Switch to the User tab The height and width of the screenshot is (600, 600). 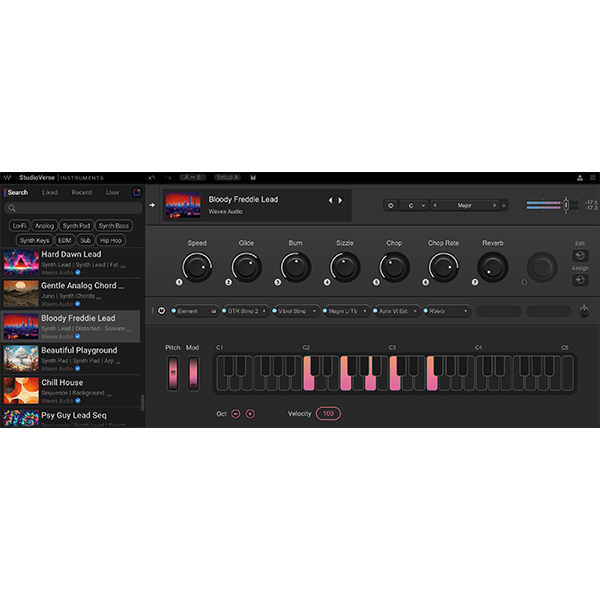pyautogui.click(x=112, y=192)
